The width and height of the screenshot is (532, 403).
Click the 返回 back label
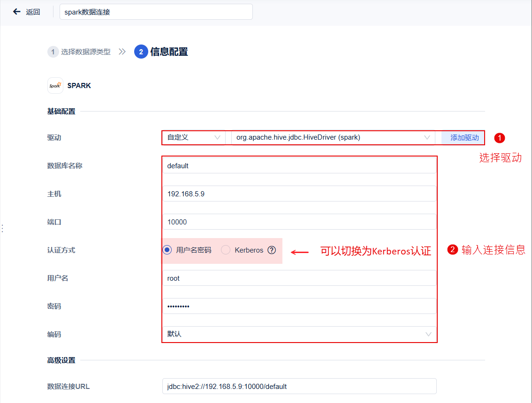pyautogui.click(x=33, y=12)
